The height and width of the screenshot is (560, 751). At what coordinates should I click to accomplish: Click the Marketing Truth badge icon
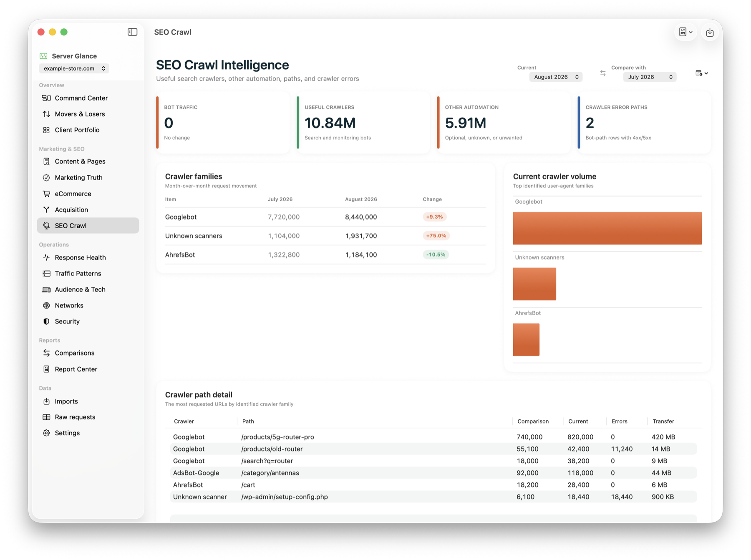(46, 177)
